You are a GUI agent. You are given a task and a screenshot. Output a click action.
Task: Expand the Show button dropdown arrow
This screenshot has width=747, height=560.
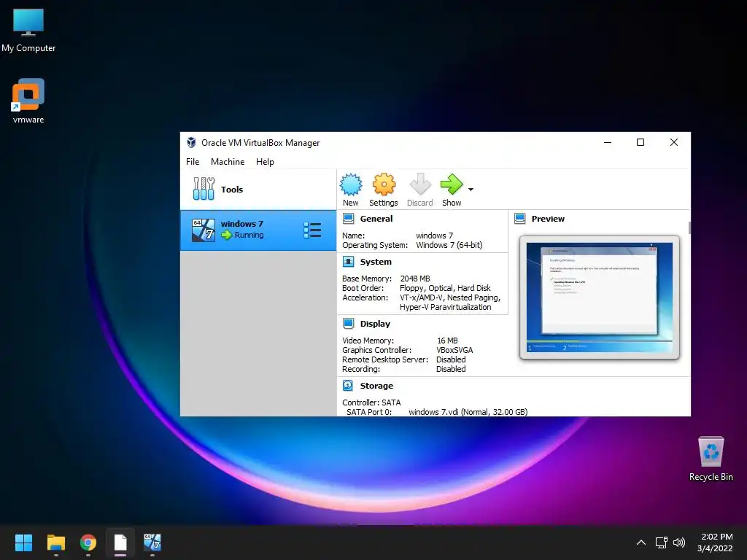471,190
